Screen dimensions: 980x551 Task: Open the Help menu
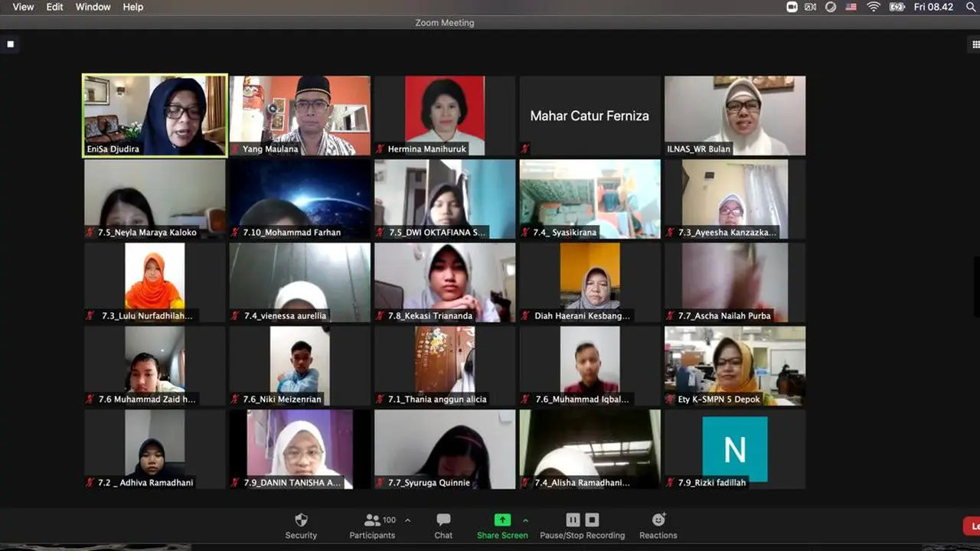pyautogui.click(x=133, y=7)
